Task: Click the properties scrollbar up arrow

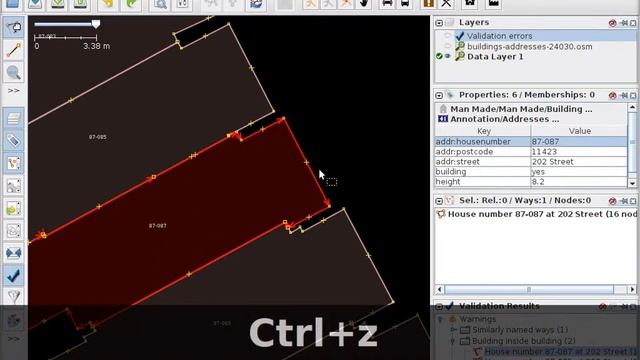Action: pyautogui.click(x=632, y=107)
